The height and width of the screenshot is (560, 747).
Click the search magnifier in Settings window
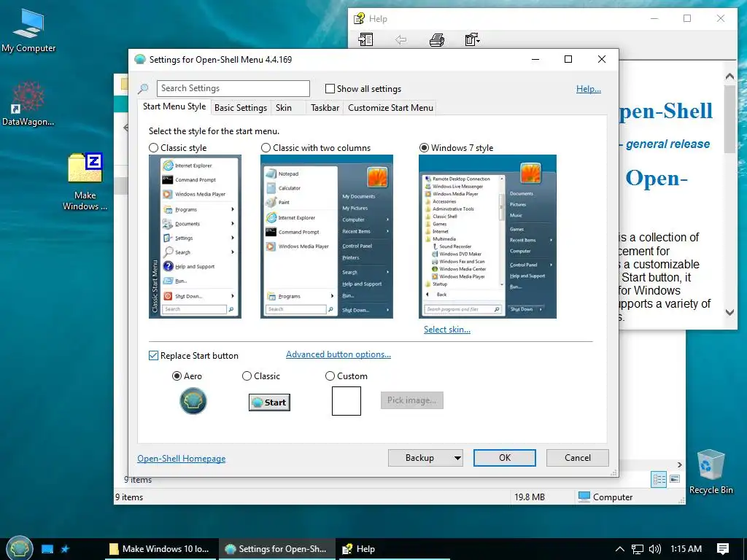pos(143,88)
